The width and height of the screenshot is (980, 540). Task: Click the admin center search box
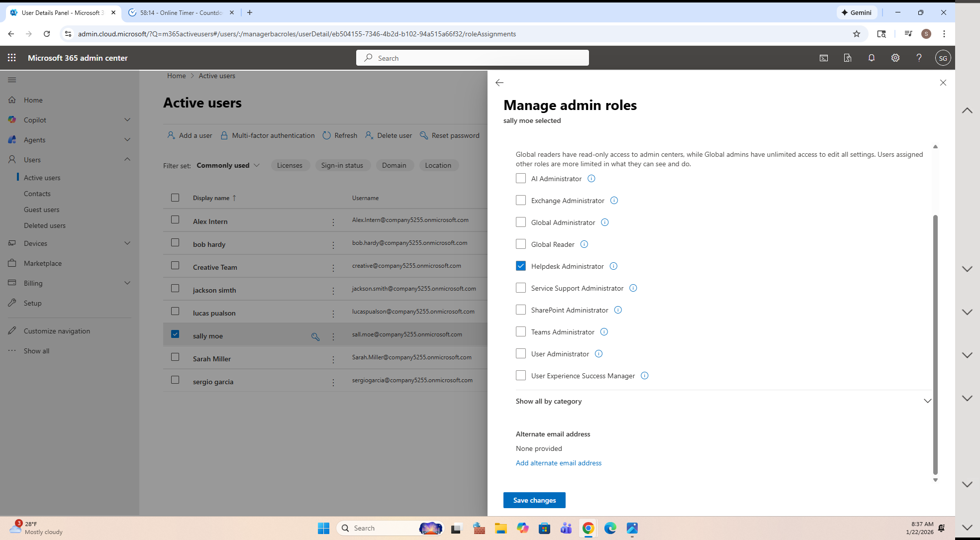pyautogui.click(x=473, y=58)
